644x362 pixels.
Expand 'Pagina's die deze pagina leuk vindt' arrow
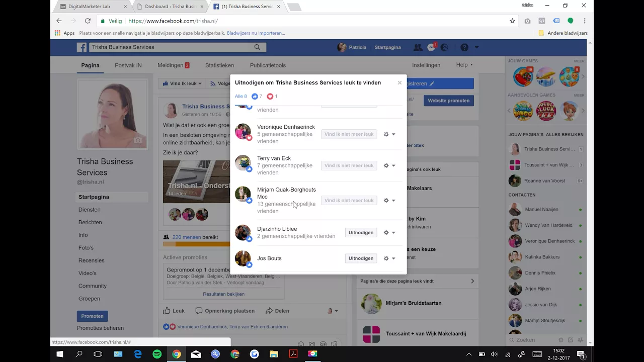(x=472, y=281)
